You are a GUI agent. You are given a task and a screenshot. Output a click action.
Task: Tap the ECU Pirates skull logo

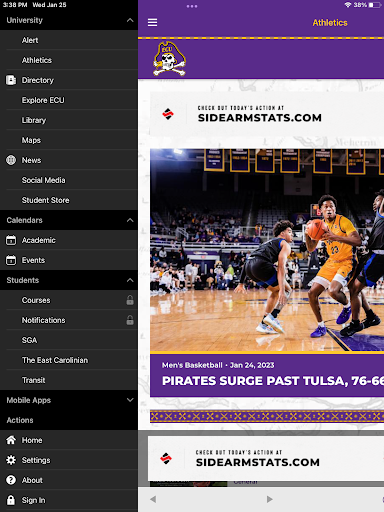click(169, 59)
